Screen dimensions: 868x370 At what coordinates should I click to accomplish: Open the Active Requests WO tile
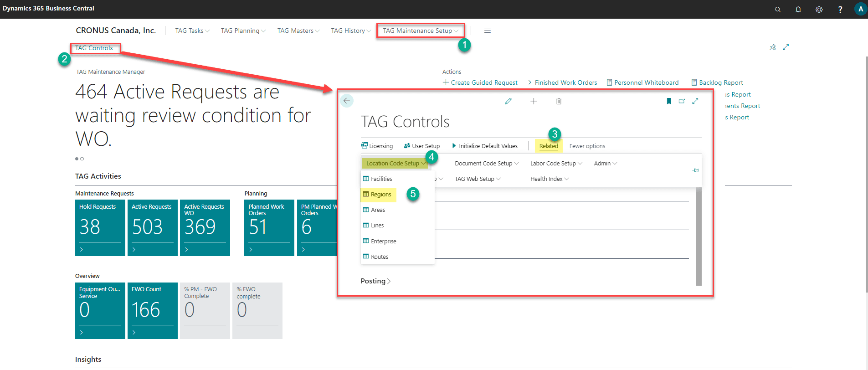(205, 228)
